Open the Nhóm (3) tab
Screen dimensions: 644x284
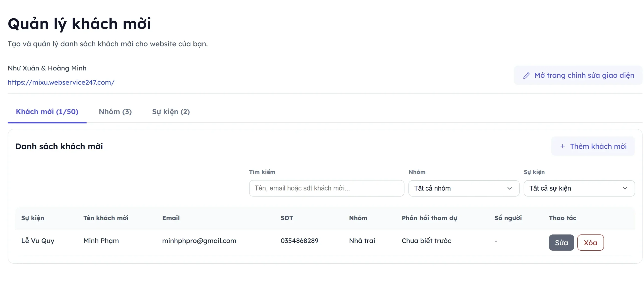[x=115, y=112]
